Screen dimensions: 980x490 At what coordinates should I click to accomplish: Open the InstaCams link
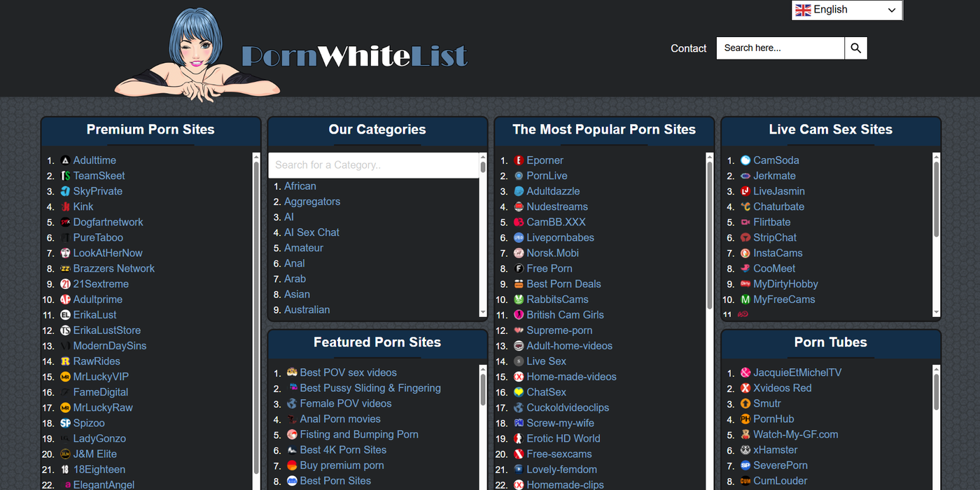click(x=778, y=253)
